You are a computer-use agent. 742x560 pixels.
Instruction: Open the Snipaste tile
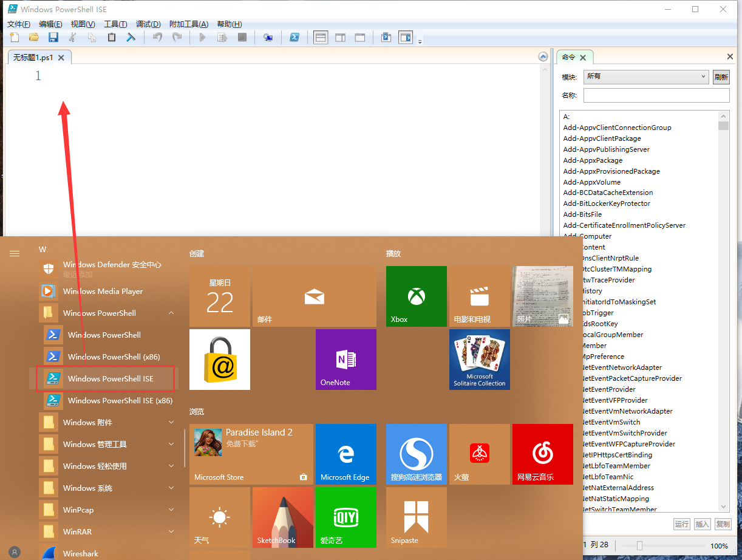[417, 517]
